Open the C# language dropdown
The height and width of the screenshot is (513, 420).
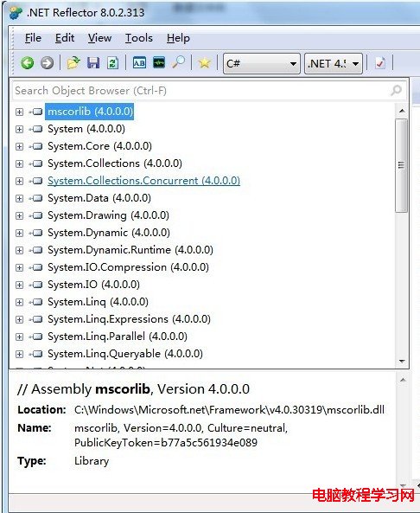pyautogui.click(x=262, y=63)
